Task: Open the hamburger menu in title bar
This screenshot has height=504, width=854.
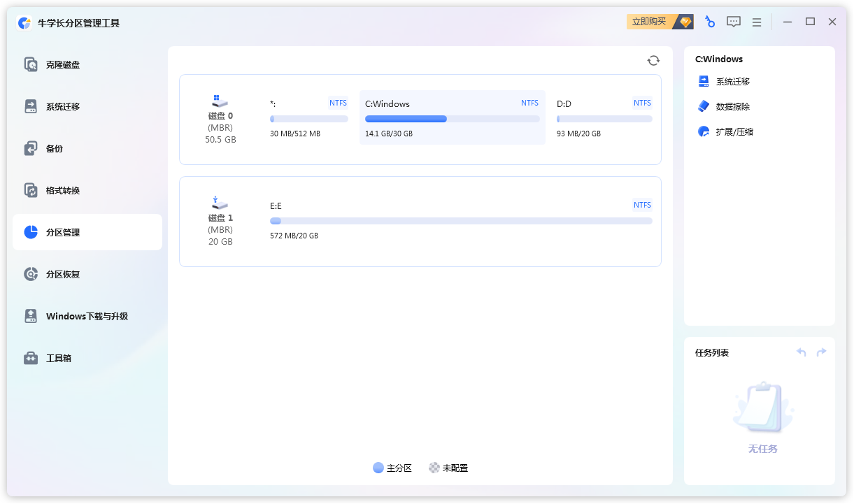Action: pos(756,22)
